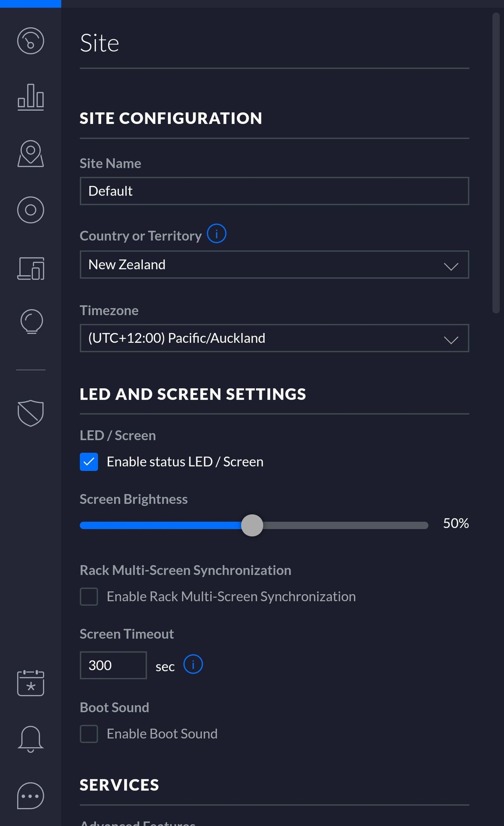Open the Statistics bar chart icon
This screenshot has width=504, height=826.
(x=31, y=97)
